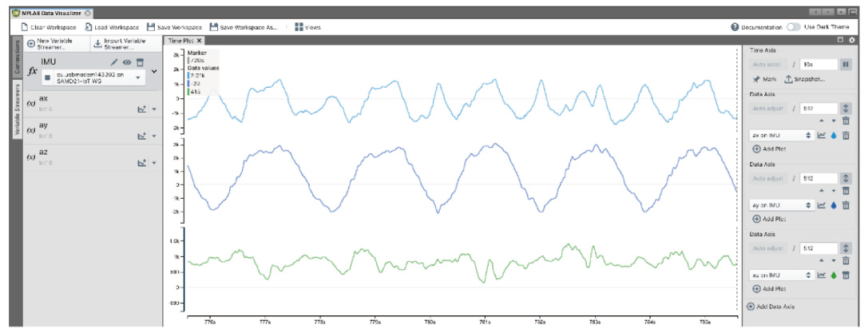Change the az on IMU plot color
868x333 pixels.
pyautogui.click(x=832, y=275)
